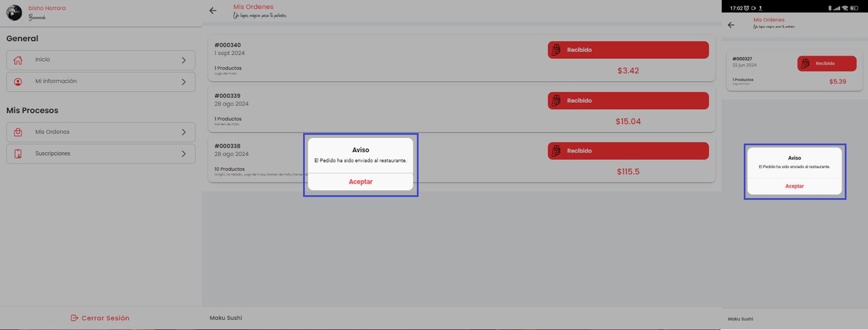Expand the Suscripciones row chevron
Viewport: 868px width, 330px height.
click(183, 154)
